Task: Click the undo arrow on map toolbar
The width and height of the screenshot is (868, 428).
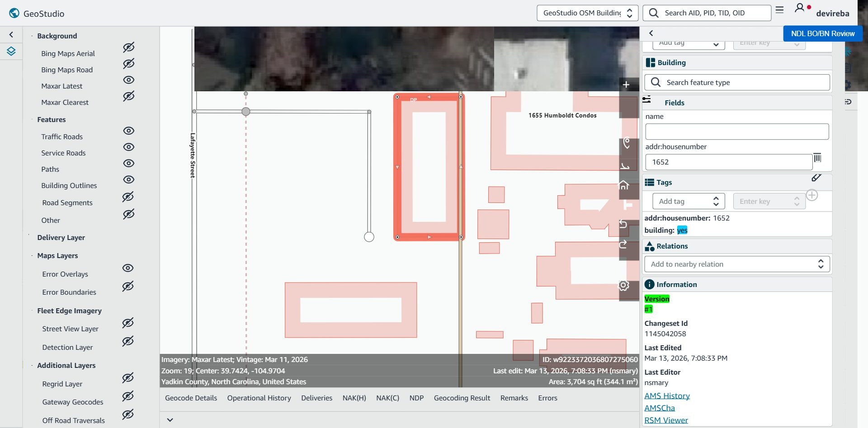Action: pos(623,224)
